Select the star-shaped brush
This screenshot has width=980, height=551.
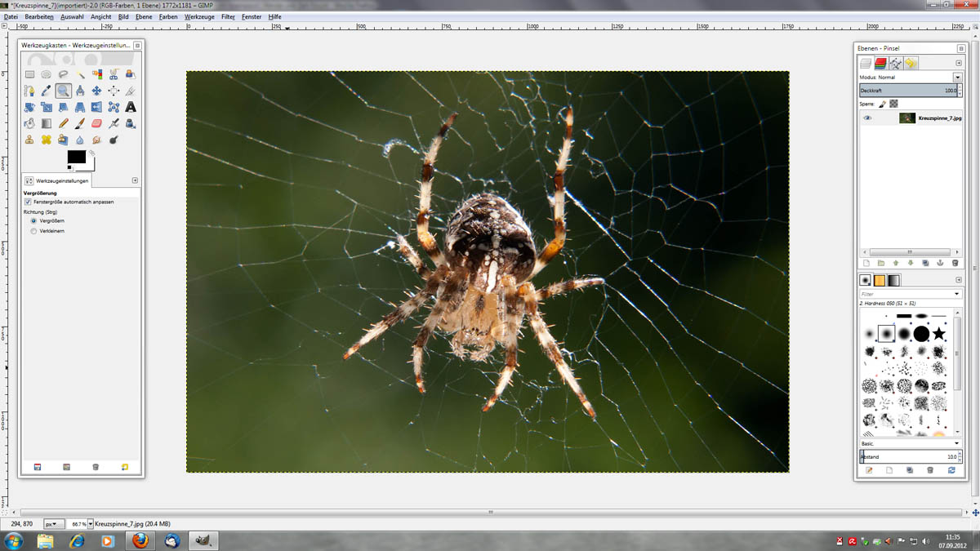(x=939, y=333)
